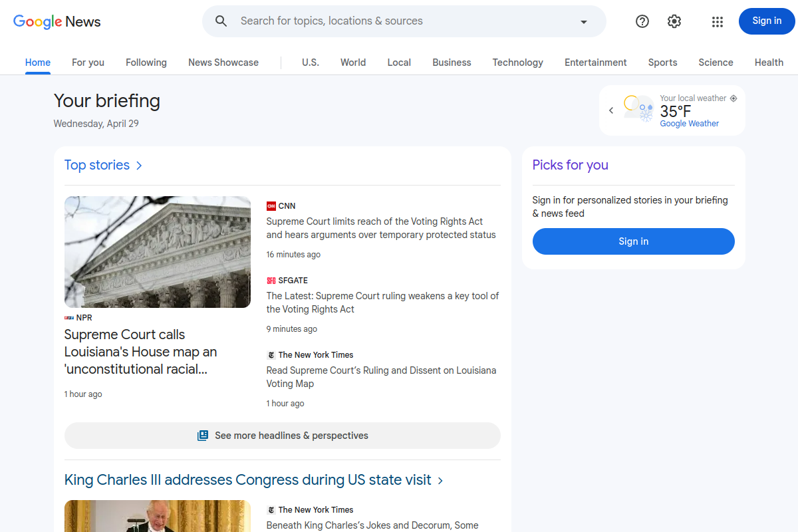Open the Settings gear icon
The width and height of the screenshot is (798, 532).
[x=674, y=21]
